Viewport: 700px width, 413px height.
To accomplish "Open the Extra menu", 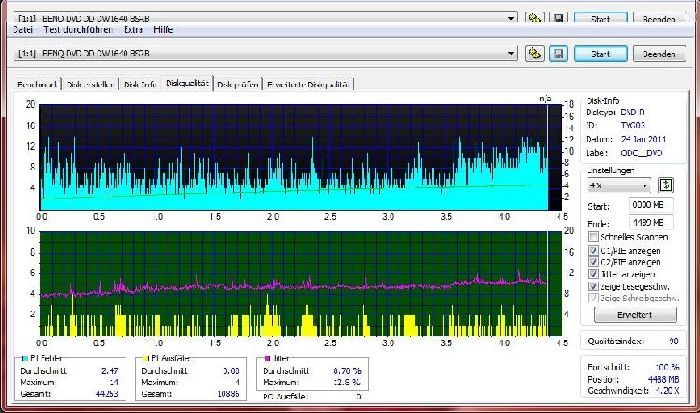I will pyautogui.click(x=133, y=29).
